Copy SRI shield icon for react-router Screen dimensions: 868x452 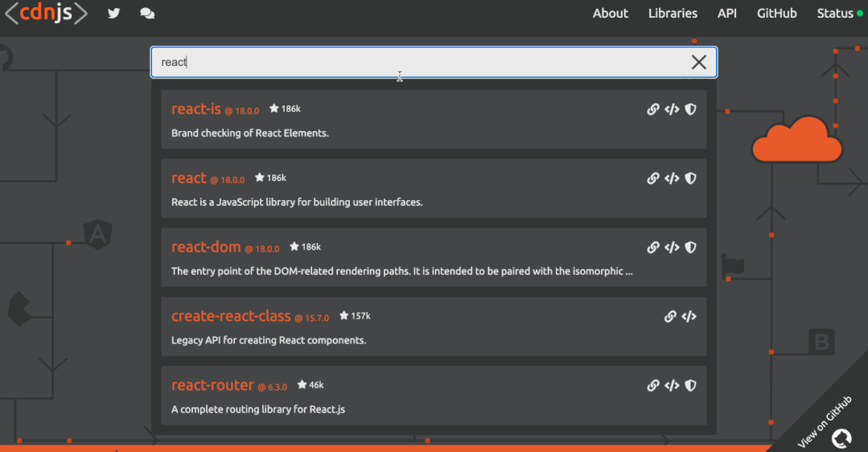pos(690,385)
